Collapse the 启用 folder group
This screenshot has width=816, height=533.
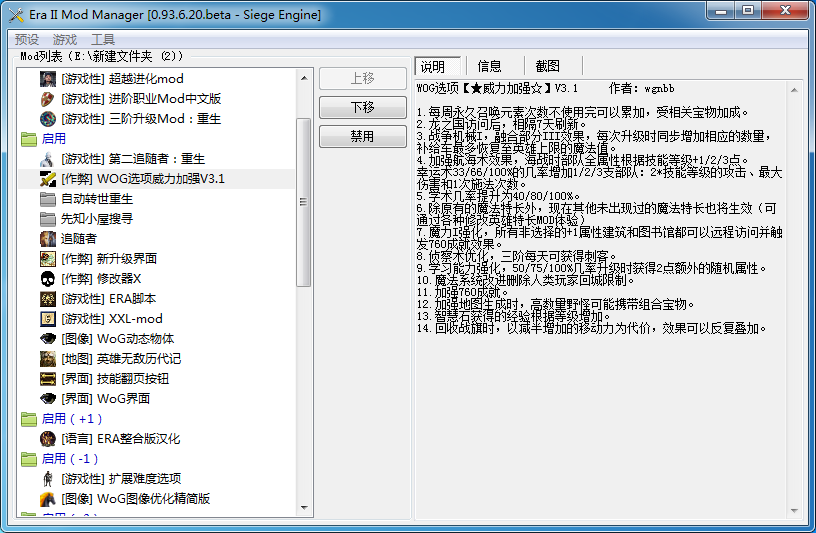(x=29, y=139)
